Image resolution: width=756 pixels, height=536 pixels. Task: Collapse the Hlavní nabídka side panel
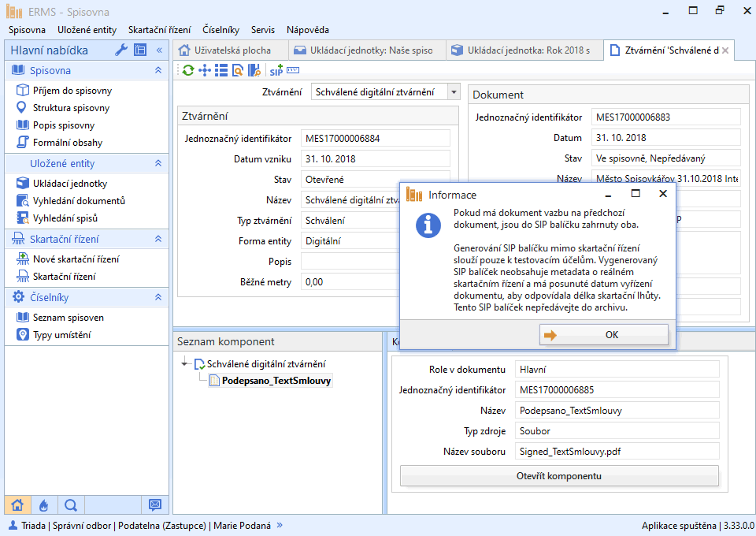pyautogui.click(x=159, y=50)
